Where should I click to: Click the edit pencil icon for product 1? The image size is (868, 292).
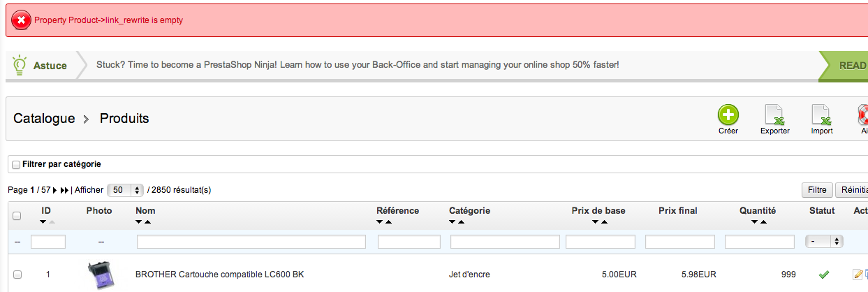coord(858,275)
